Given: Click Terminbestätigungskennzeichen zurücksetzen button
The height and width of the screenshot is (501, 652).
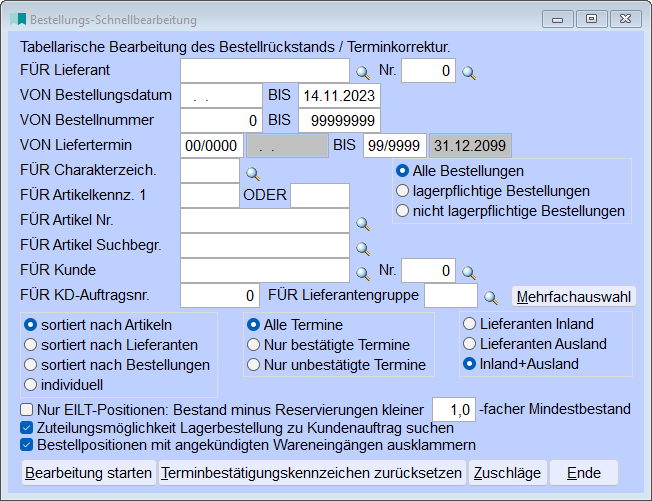Looking at the screenshot, I should tap(312, 473).
